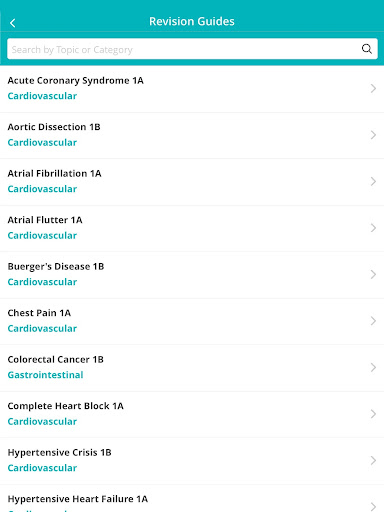
Task: Open Chest Pain 1A revision guide
Action: click(192, 321)
